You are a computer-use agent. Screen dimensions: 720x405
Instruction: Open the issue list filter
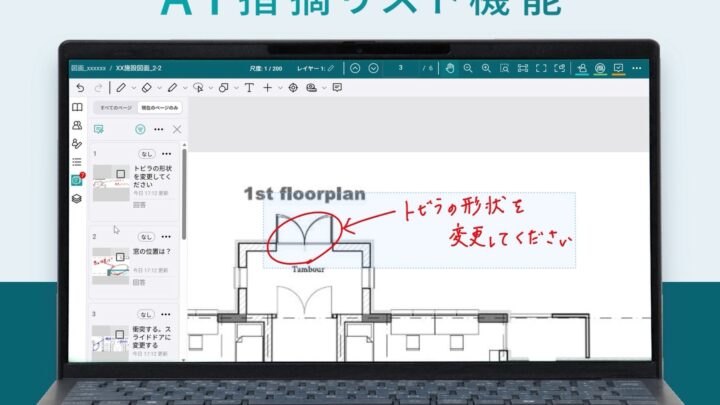[140, 129]
